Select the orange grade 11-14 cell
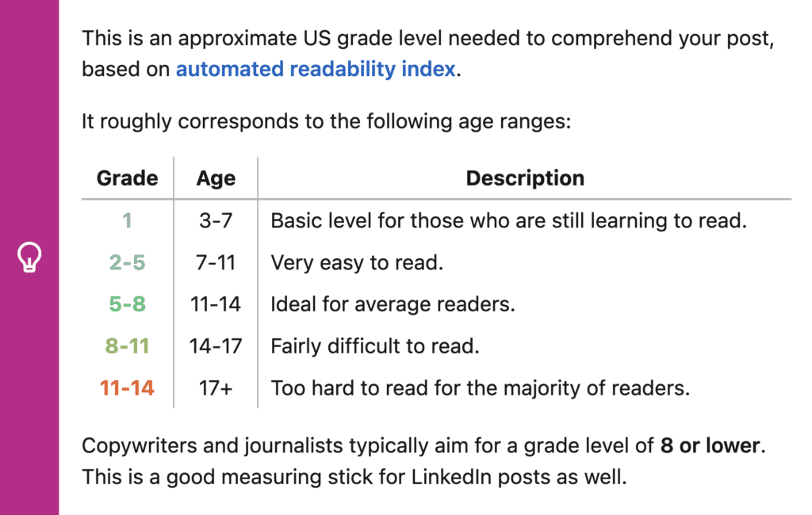This screenshot has width=812, height=515. (127, 388)
